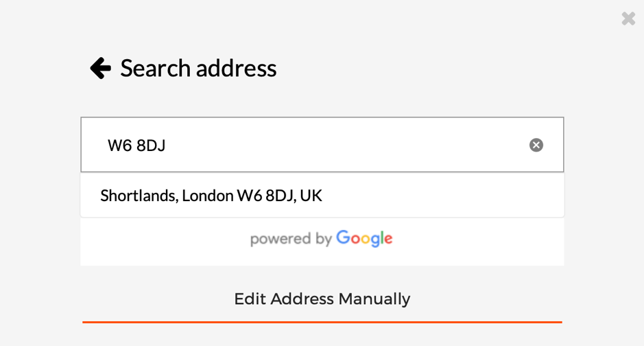Click the 'Search address' heading text
The image size is (644, 346).
[198, 68]
